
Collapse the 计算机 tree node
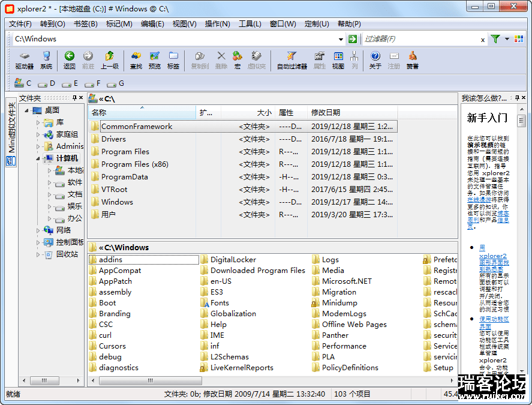tap(38, 158)
